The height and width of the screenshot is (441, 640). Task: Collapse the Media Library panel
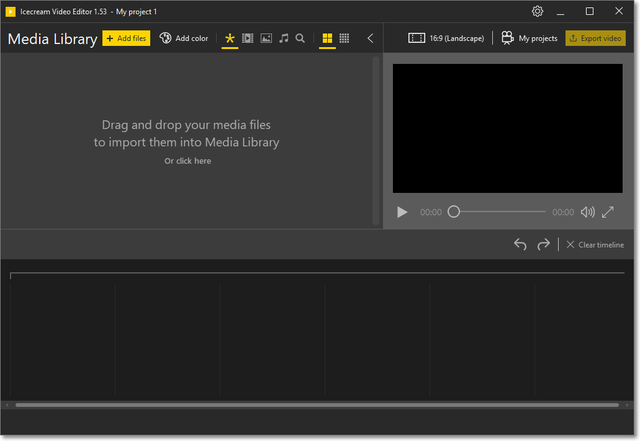point(370,38)
